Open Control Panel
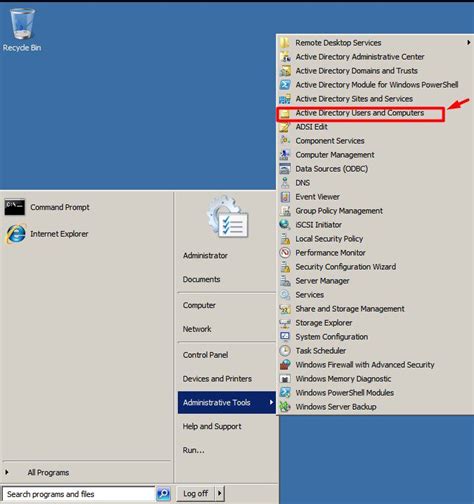 205,355
